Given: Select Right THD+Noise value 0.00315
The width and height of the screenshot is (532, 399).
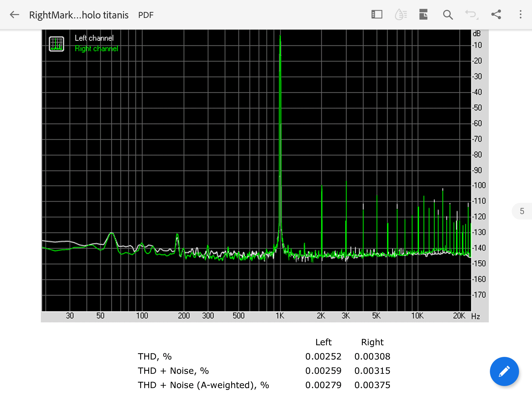Looking at the screenshot, I should coord(372,371).
